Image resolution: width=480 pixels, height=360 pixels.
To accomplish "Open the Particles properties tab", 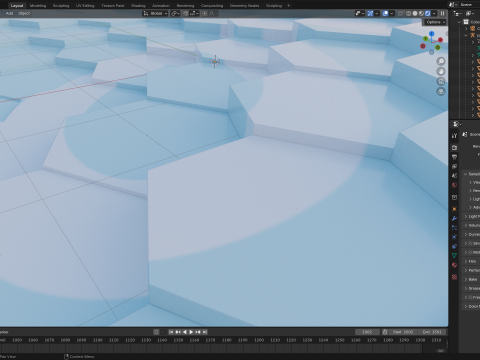I will pyautogui.click(x=454, y=228).
